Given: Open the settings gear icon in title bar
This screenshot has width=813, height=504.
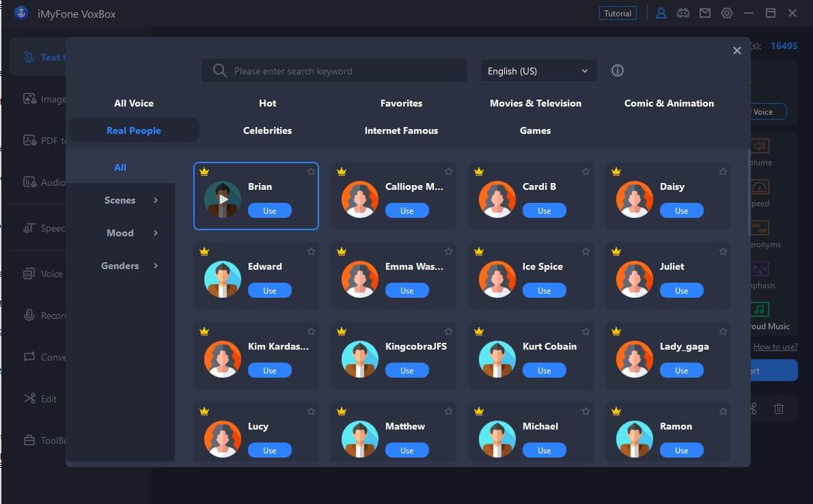Looking at the screenshot, I should coord(727,14).
